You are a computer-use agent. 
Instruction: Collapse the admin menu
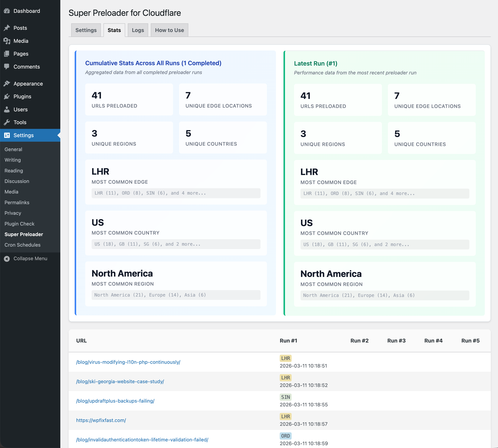30,258
